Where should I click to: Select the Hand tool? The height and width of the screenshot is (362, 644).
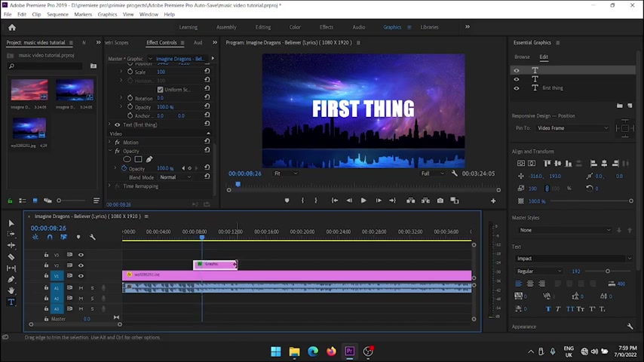point(11,290)
